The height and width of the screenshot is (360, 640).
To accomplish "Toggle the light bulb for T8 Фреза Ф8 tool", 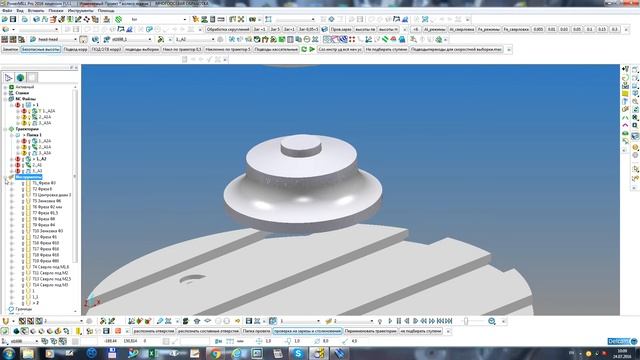I will [23, 219].
